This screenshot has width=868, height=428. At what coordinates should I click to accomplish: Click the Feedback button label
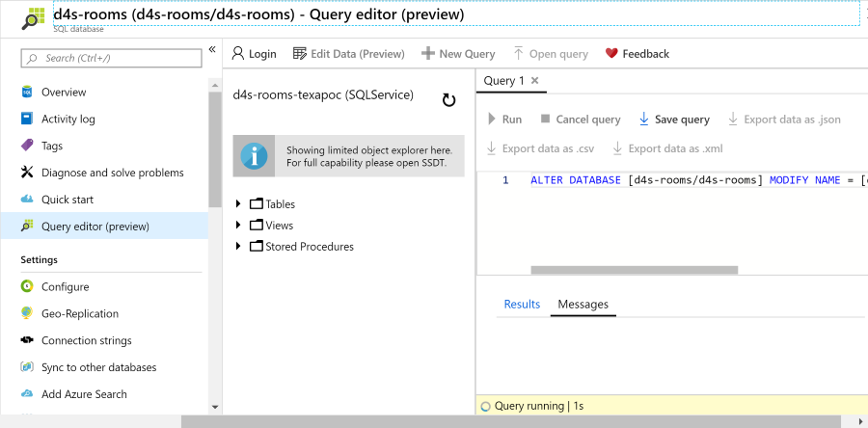point(646,54)
